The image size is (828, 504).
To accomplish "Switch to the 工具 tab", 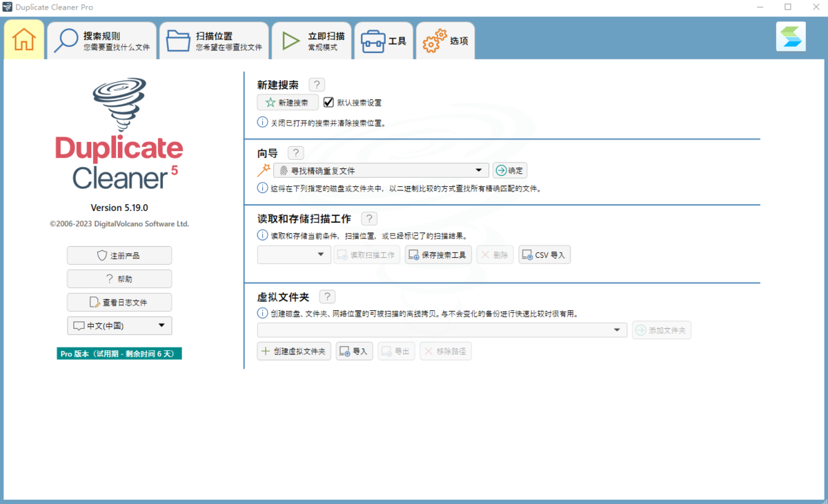I will (x=384, y=41).
